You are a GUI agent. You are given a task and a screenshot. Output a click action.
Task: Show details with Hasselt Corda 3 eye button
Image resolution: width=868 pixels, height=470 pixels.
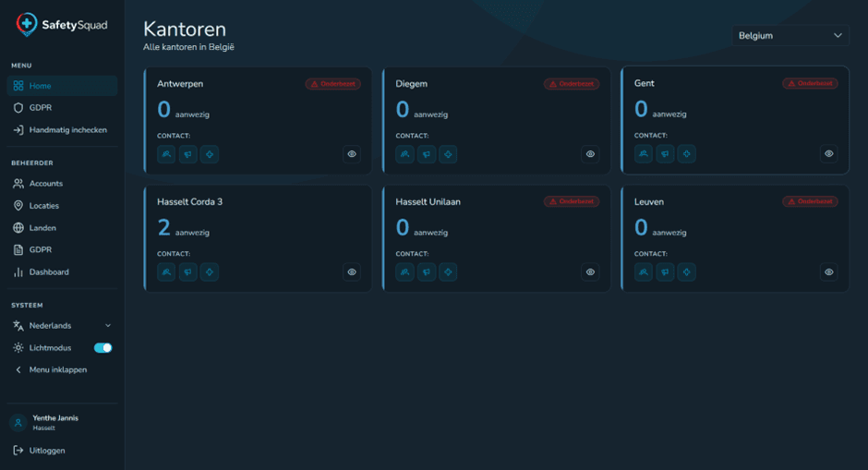tap(352, 272)
